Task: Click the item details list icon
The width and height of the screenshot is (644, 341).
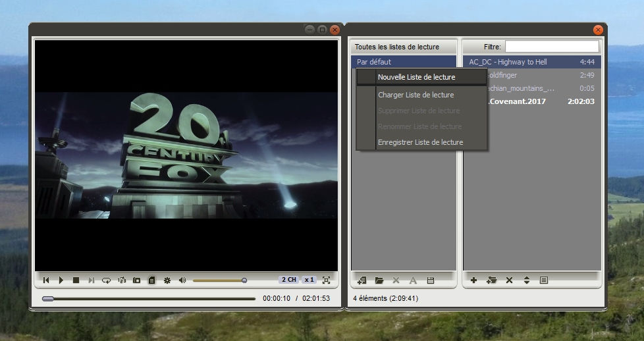Action: (544, 280)
